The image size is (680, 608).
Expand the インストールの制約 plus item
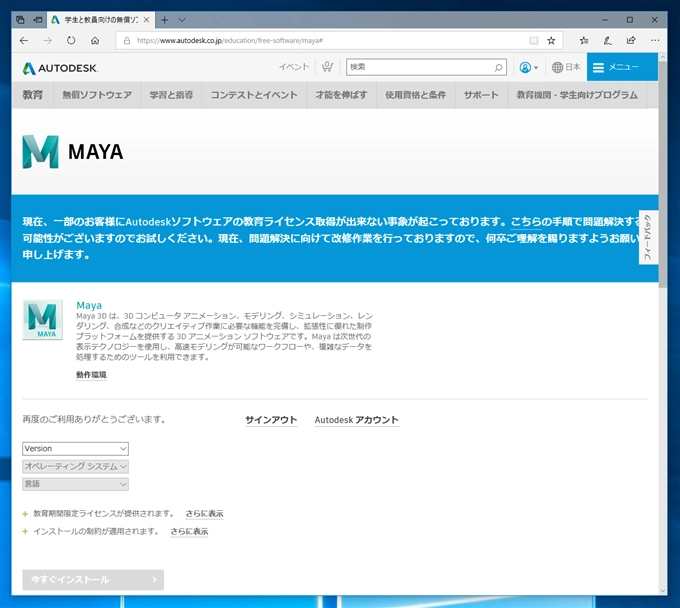[x=25, y=532]
